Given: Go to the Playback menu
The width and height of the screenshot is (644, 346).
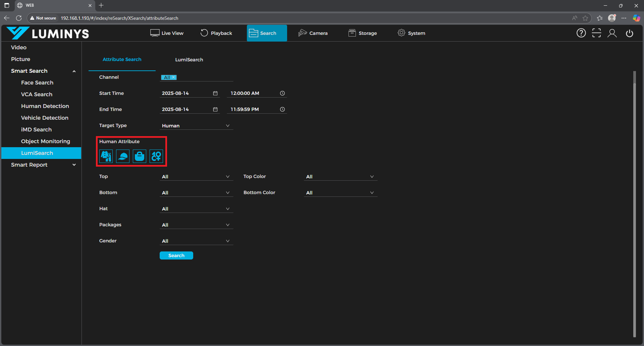Looking at the screenshot, I should click(x=216, y=33).
